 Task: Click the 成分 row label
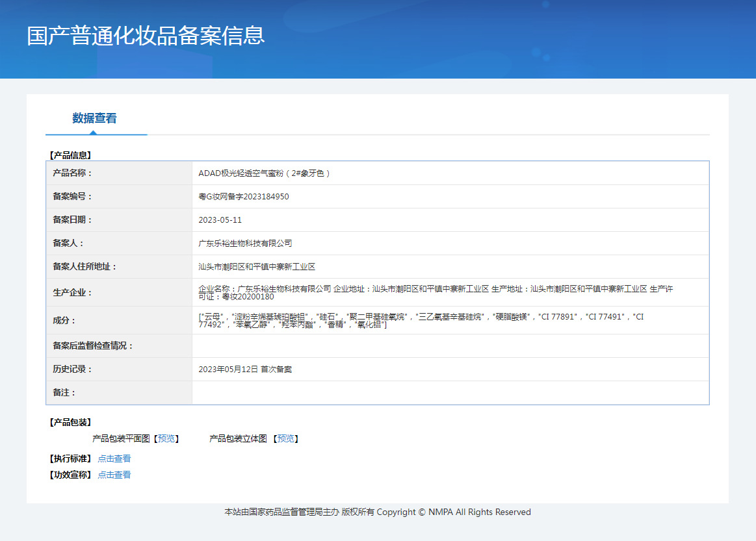[64, 320]
